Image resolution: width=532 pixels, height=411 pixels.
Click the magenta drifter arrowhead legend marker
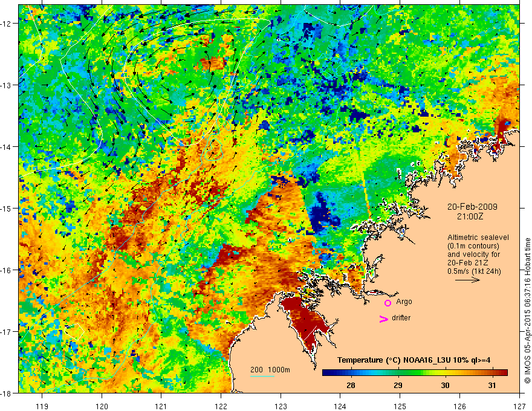pyautogui.click(x=383, y=319)
